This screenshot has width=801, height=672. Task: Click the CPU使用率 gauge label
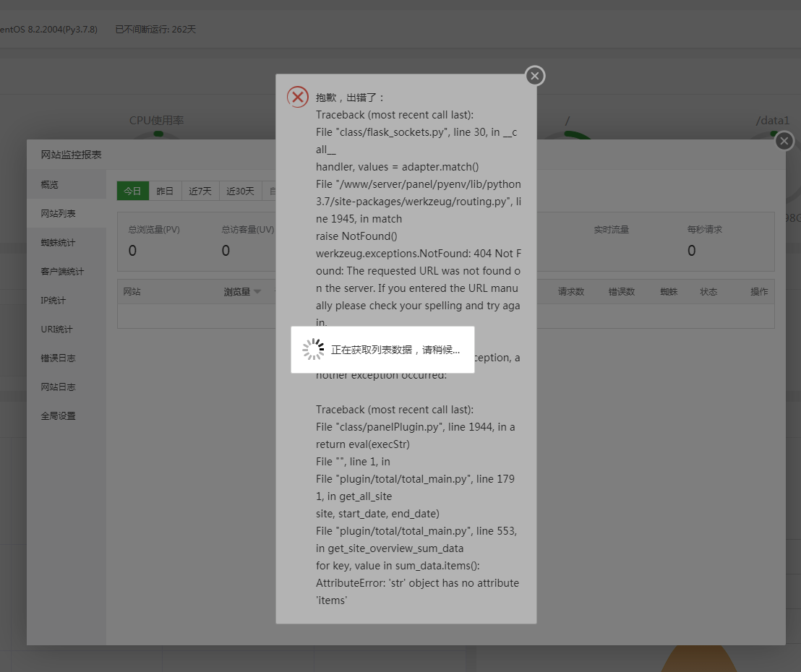pos(156,121)
